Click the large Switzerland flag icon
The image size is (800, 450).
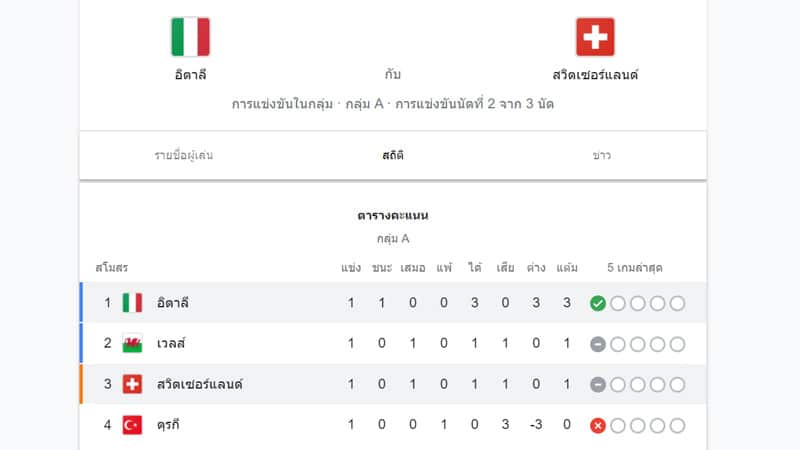[595, 37]
